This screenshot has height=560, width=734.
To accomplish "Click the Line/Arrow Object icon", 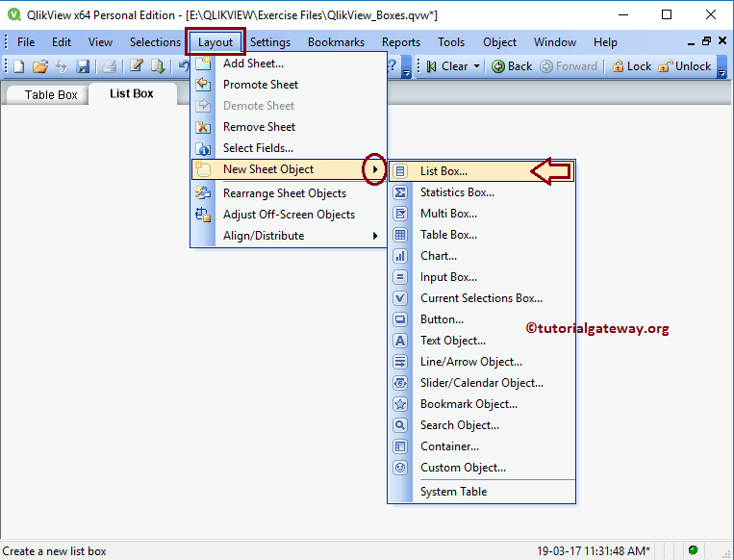I will (400, 362).
